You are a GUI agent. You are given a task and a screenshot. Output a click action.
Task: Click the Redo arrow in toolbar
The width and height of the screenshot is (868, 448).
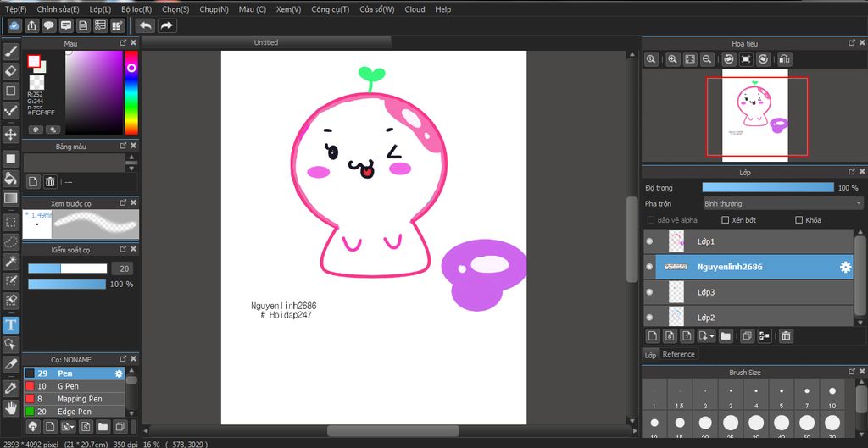tap(167, 25)
